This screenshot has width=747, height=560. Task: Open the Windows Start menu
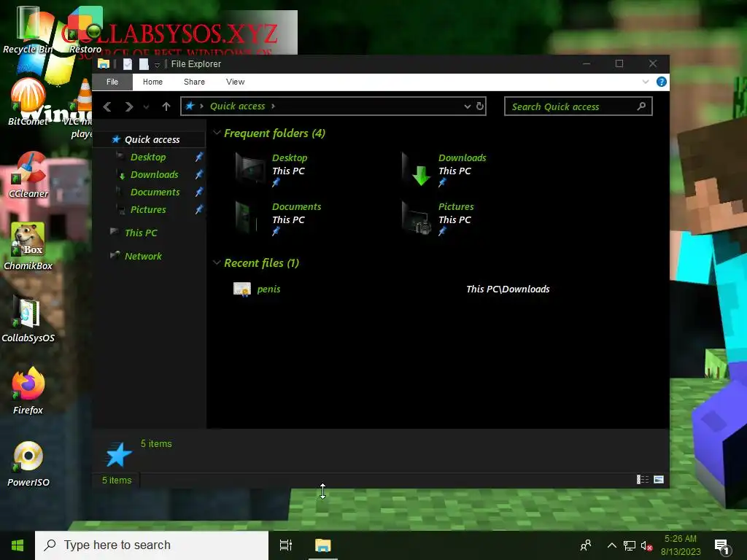point(18,545)
